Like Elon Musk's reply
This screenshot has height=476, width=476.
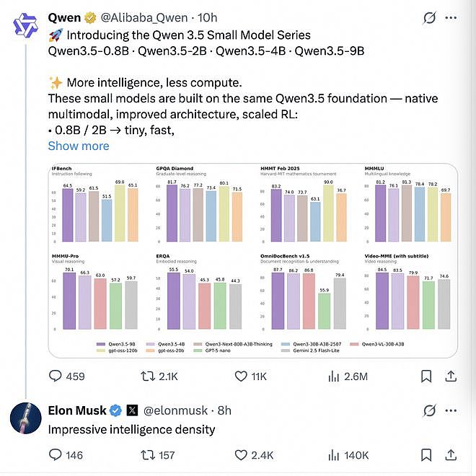tap(254, 455)
